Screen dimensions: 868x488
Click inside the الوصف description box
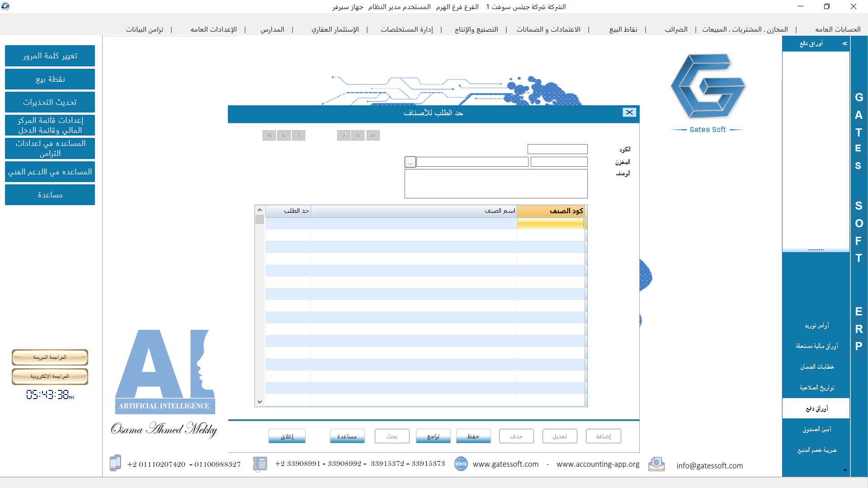point(496,183)
